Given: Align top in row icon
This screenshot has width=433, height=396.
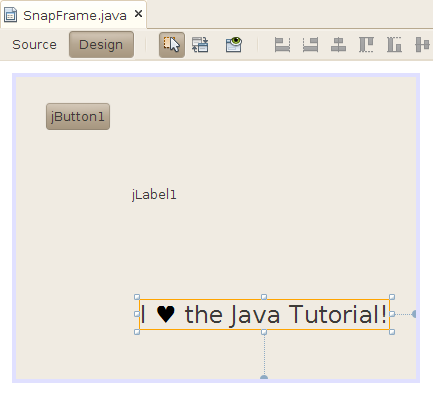Looking at the screenshot, I should pos(366,45).
